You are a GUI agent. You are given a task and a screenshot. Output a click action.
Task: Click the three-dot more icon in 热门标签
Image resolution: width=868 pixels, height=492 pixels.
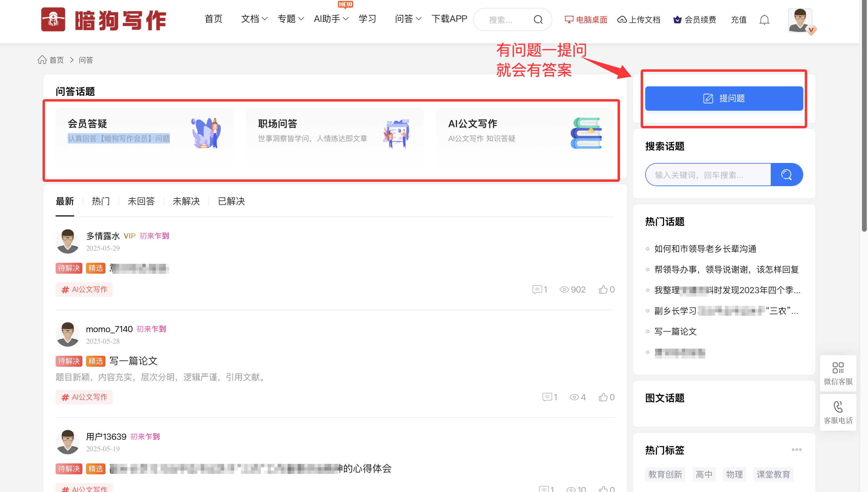pos(796,449)
